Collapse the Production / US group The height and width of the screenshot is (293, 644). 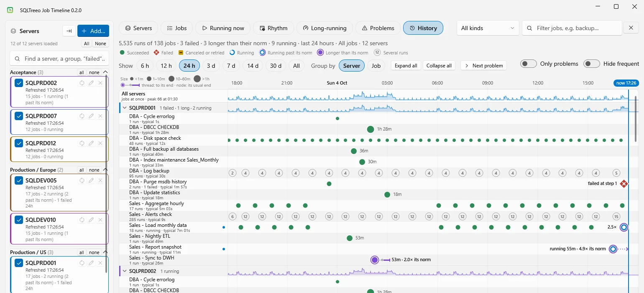(x=105, y=252)
